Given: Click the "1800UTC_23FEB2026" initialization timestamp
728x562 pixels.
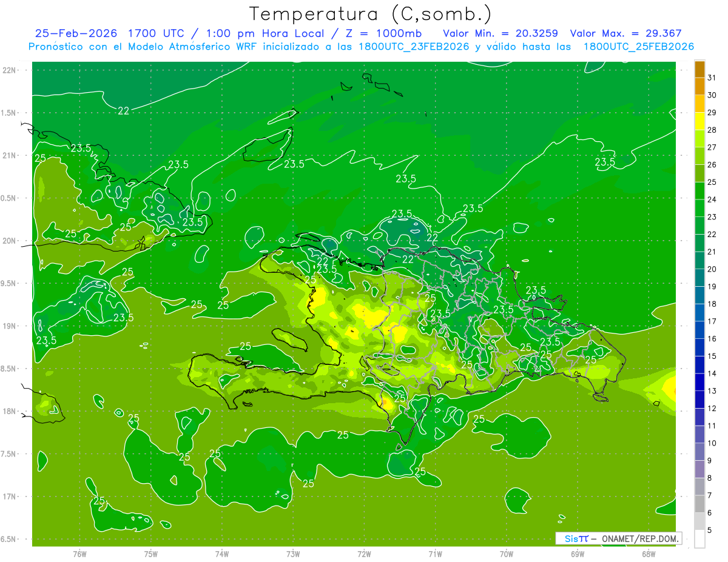Looking at the screenshot, I should (413, 47).
